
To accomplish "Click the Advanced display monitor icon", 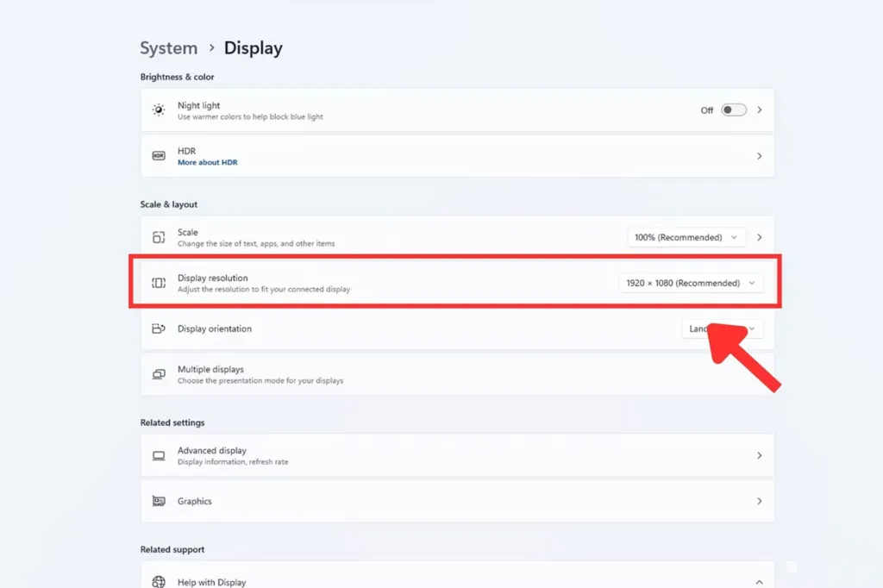I will (159, 455).
